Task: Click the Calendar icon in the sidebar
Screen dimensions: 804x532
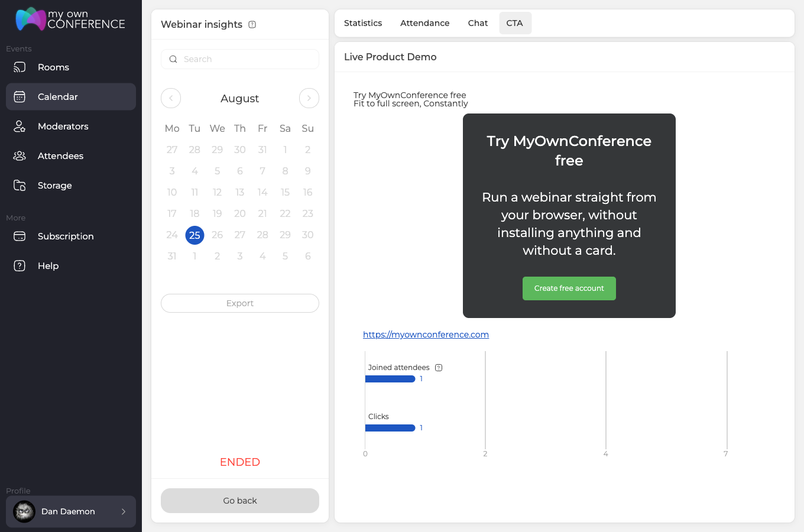Action: [20, 97]
